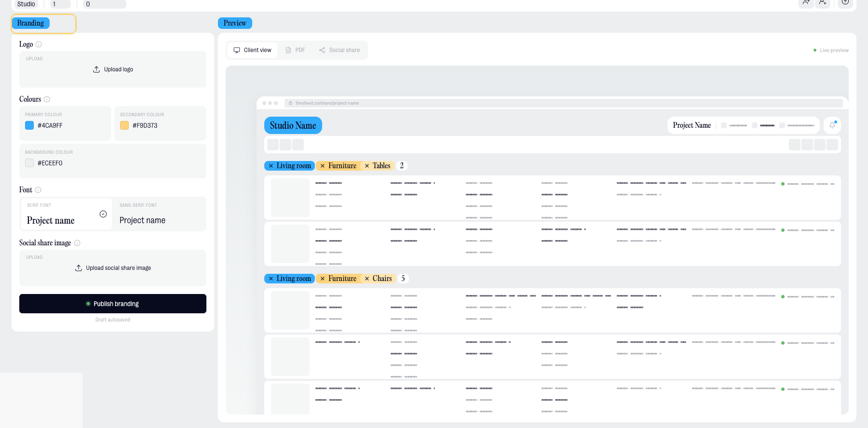Click the Publish branding button

pos(113,304)
